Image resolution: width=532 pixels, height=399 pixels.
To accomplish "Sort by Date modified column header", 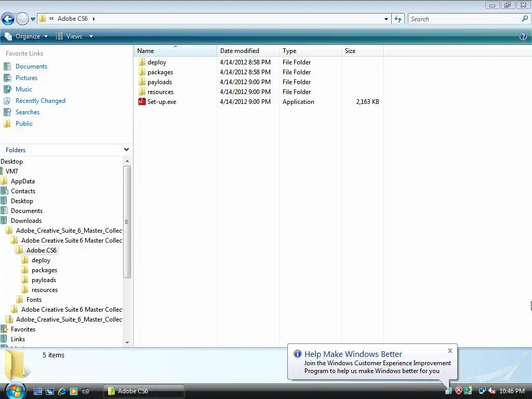I will (x=248, y=50).
